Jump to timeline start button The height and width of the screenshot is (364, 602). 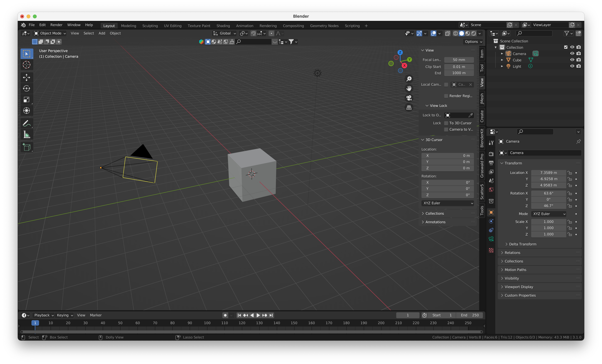click(x=239, y=315)
